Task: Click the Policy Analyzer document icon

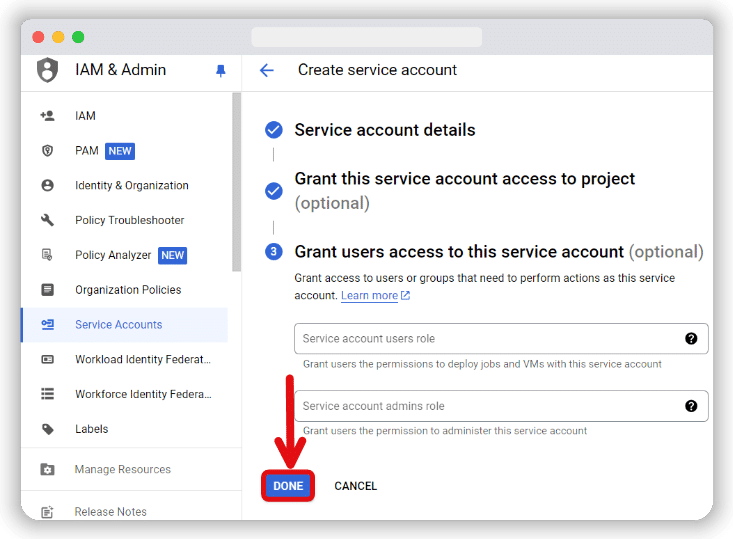Action: pyautogui.click(x=47, y=255)
